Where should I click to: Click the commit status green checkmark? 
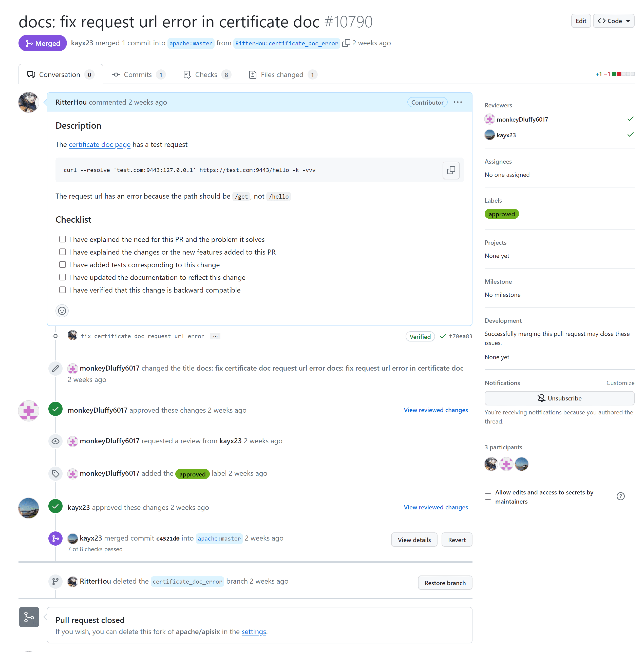[443, 336]
